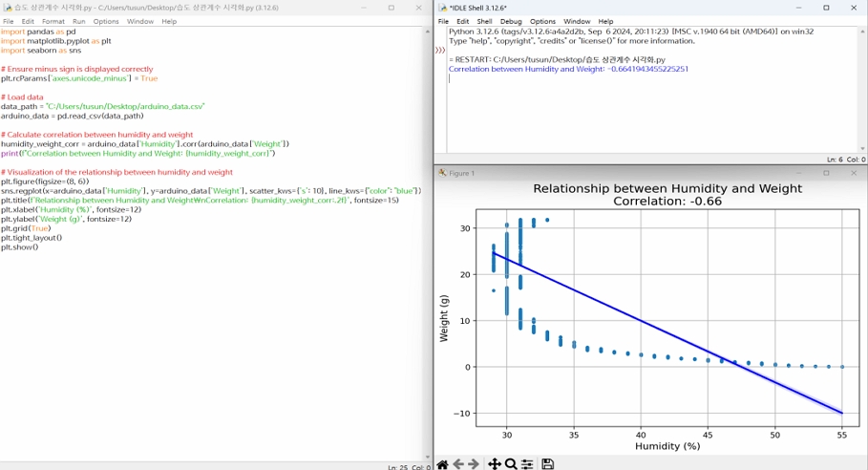868x470 pixels.
Task: Click the sns.regplot line in the editor
Action: [x=211, y=191]
